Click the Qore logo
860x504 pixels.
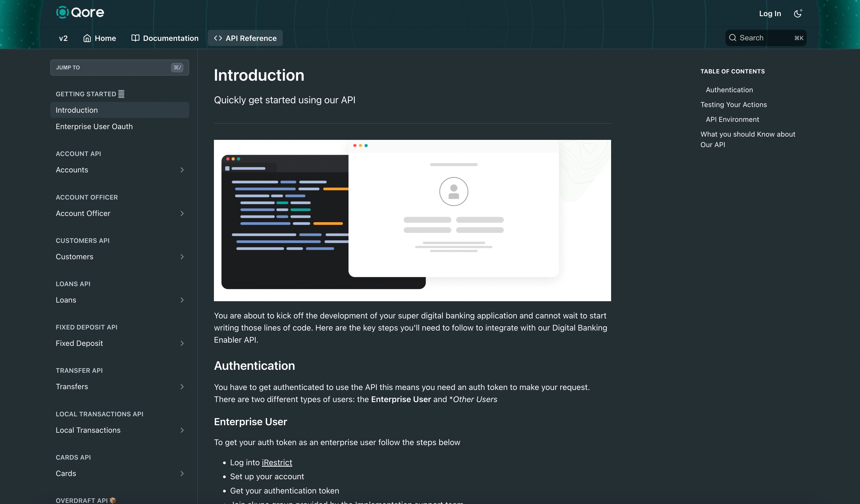(80, 12)
